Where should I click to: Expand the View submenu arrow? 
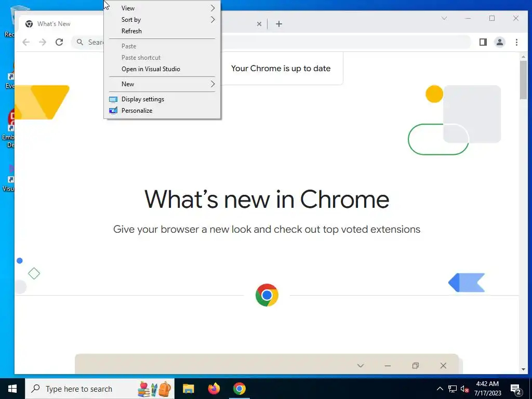(212, 8)
